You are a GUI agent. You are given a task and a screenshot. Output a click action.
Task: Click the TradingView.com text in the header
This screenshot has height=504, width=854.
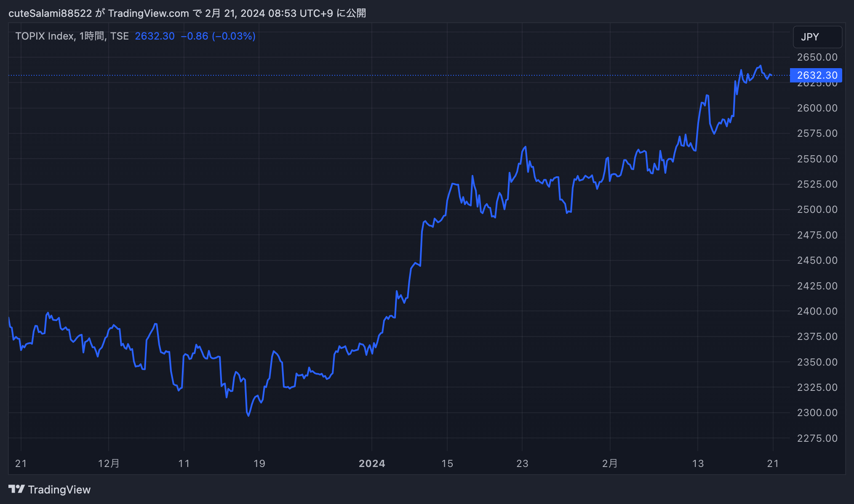tap(148, 13)
